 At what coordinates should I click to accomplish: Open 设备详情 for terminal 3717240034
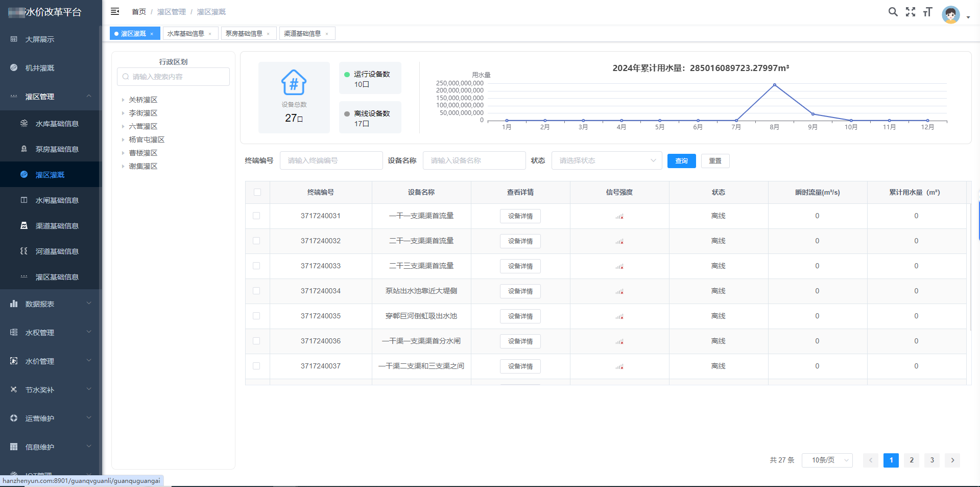coord(520,291)
